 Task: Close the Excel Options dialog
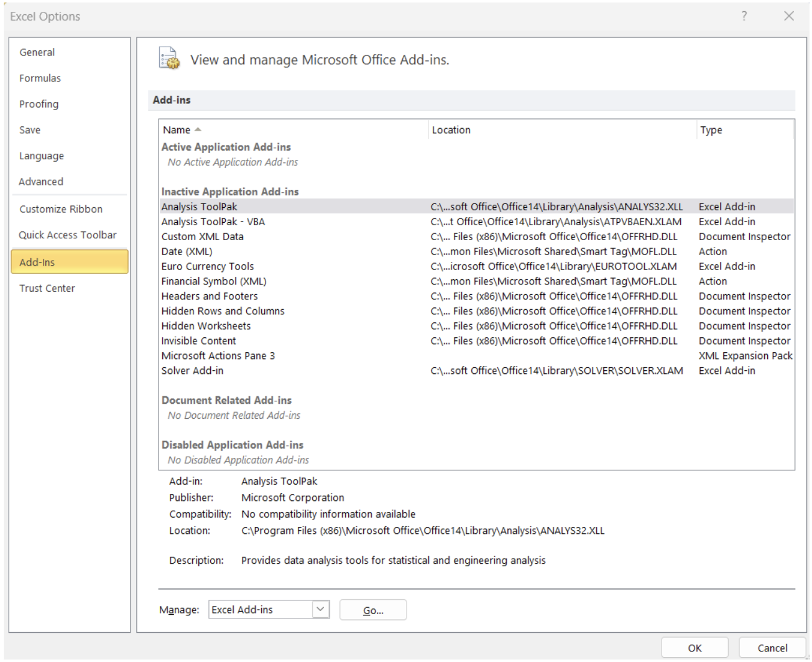click(789, 16)
